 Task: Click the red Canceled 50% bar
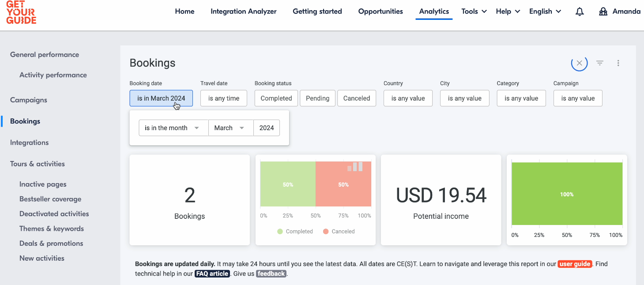pos(343,184)
